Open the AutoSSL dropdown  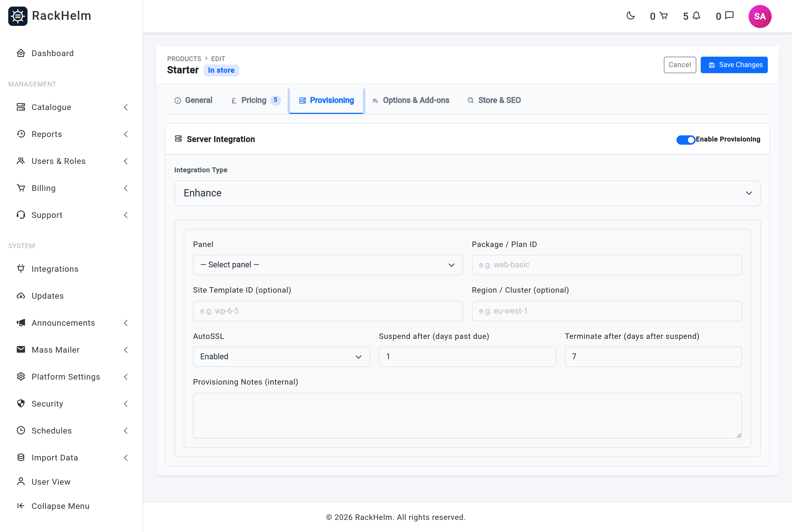[x=281, y=357]
